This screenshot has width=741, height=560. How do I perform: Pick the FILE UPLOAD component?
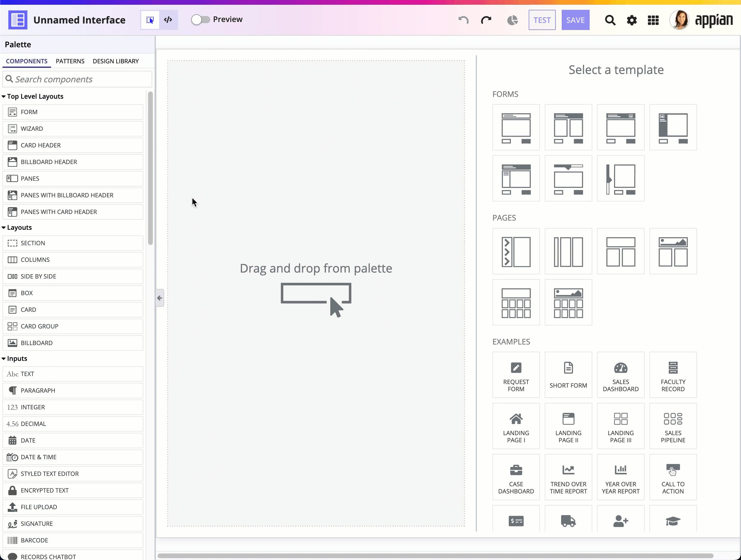pos(73,507)
